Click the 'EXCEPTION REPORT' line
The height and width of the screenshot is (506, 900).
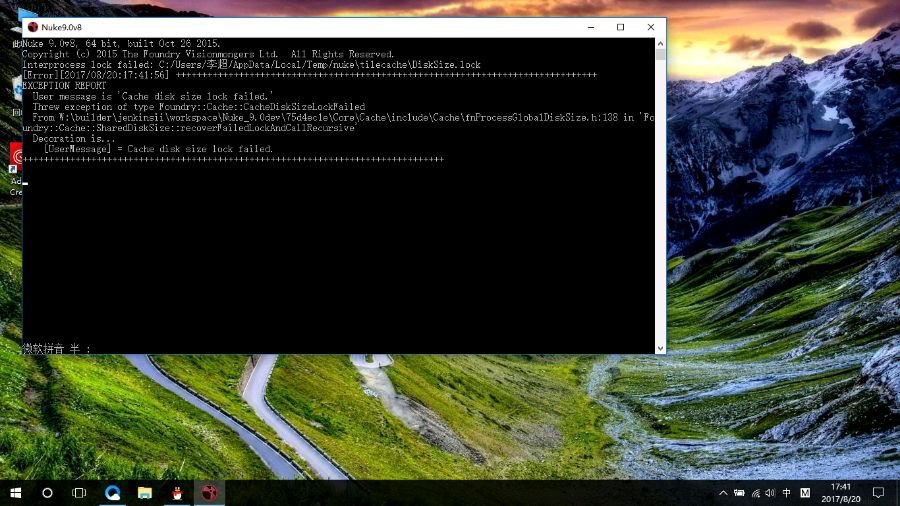pos(64,85)
